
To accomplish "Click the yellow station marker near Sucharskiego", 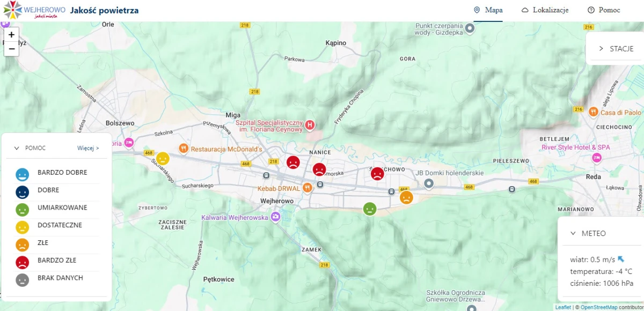I will [163, 159].
